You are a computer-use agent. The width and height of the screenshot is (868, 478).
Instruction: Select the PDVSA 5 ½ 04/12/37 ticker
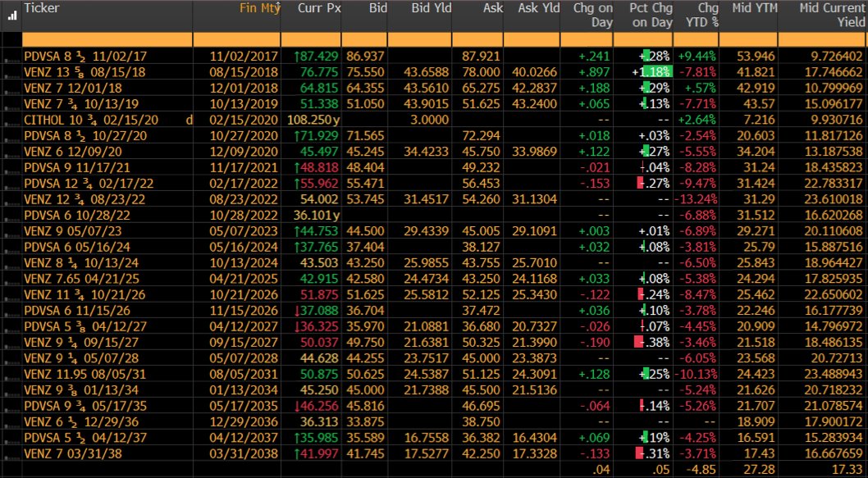[x=85, y=438]
